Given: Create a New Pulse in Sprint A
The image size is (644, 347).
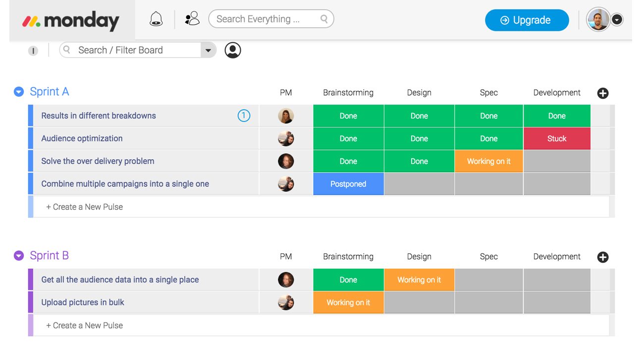Looking at the screenshot, I should 85,207.
